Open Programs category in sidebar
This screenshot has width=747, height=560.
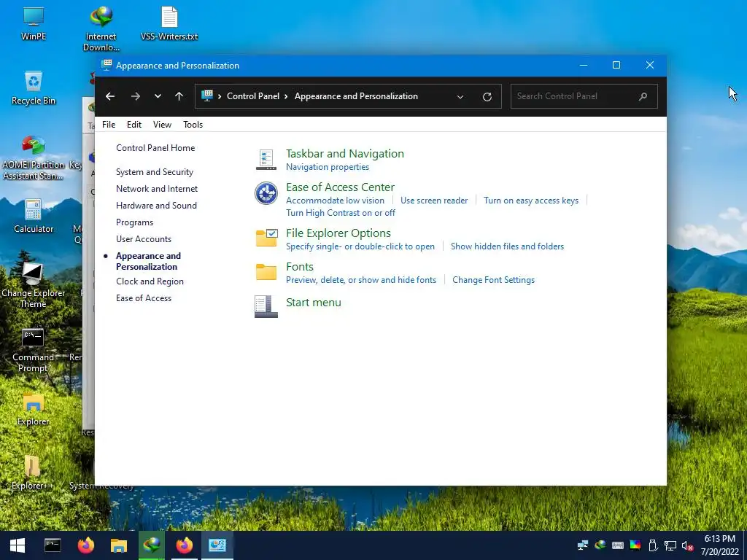click(x=134, y=222)
